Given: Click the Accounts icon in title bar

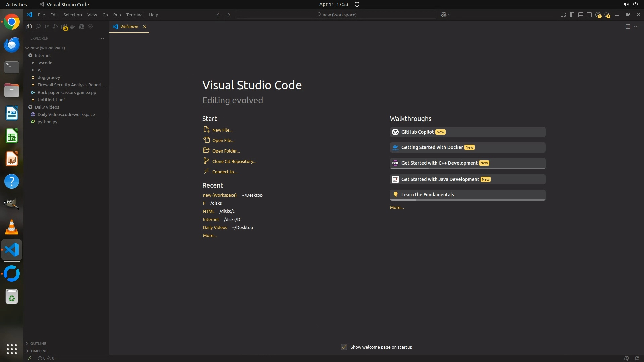Looking at the screenshot, I should pyautogui.click(x=598, y=15).
